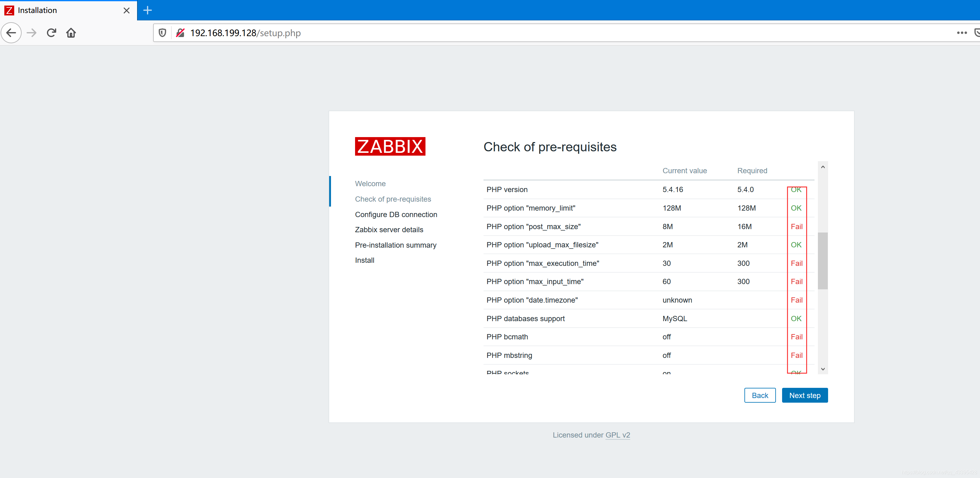
Task: Click current value 5.4.16 of PHP version
Action: (x=672, y=190)
